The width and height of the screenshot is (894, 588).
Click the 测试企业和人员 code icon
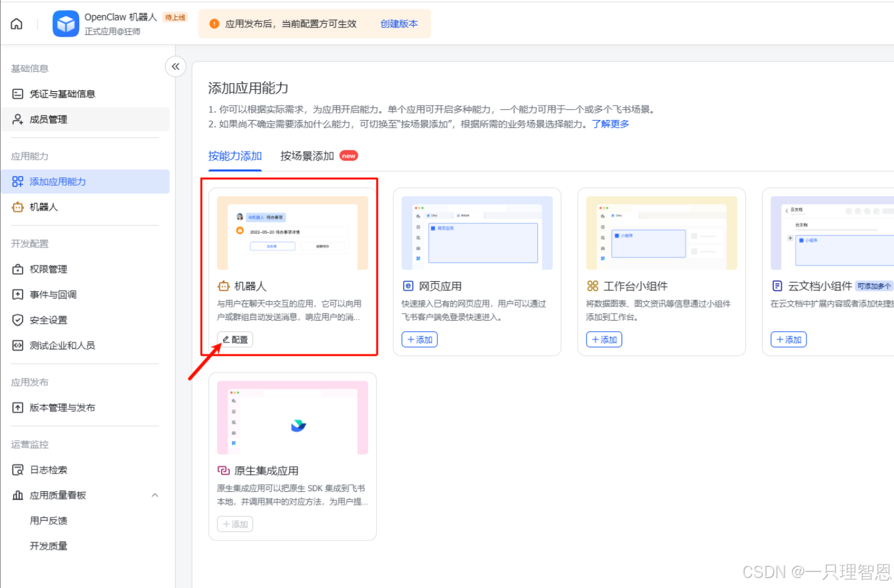pyautogui.click(x=18, y=345)
